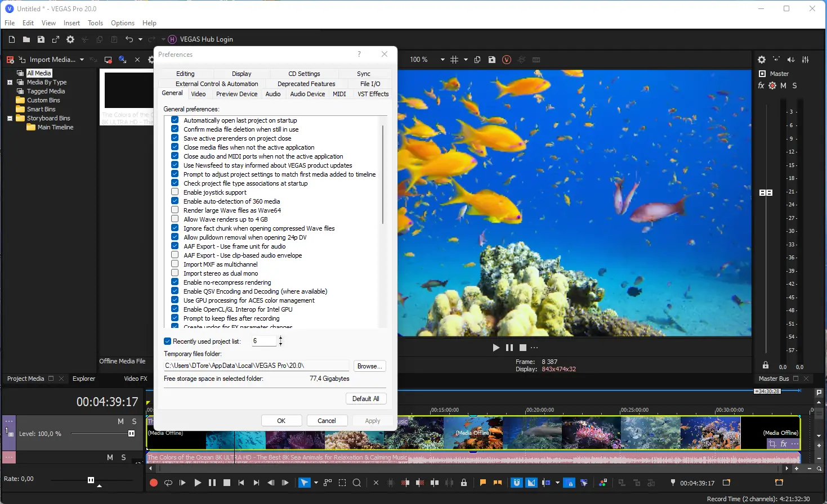The width and height of the screenshot is (827, 504).
Task: Open edit tool dropdown arrow in timeline toolbar
Action: click(x=316, y=483)
